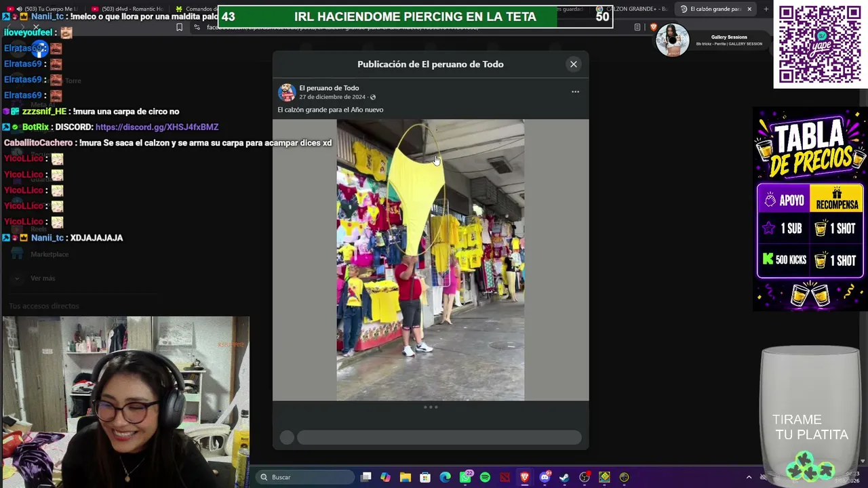Click the Windows taskbar Buscar search box
Viewport: 868px width, 488px height.
(306, 477)
